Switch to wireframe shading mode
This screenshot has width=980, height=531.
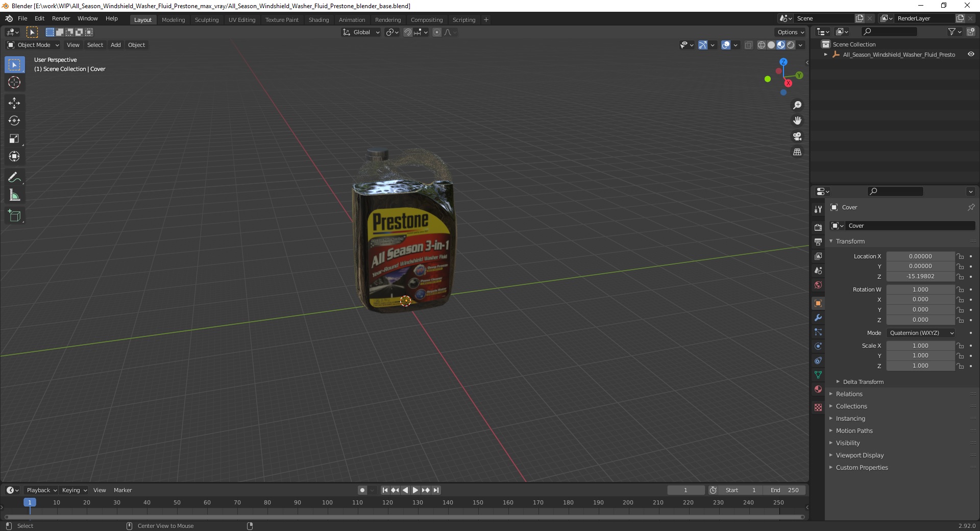pyautogui.click(x=762, y=45)
